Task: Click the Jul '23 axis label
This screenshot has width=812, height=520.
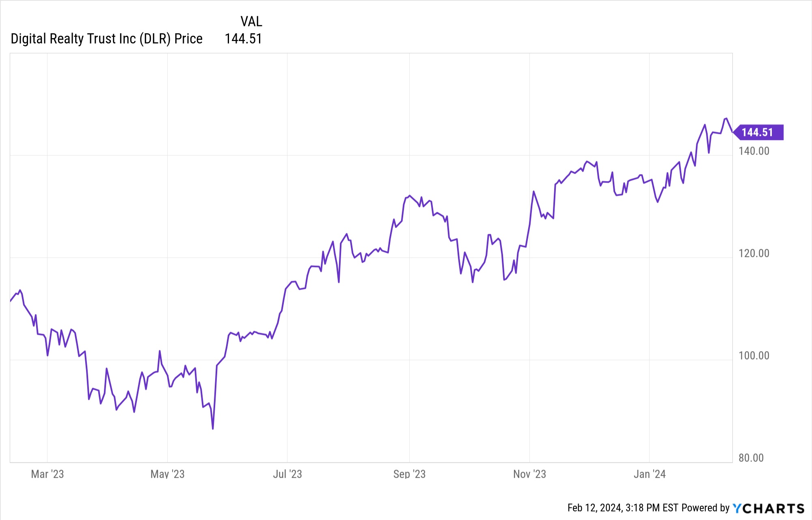Action: tap(287, 474)
